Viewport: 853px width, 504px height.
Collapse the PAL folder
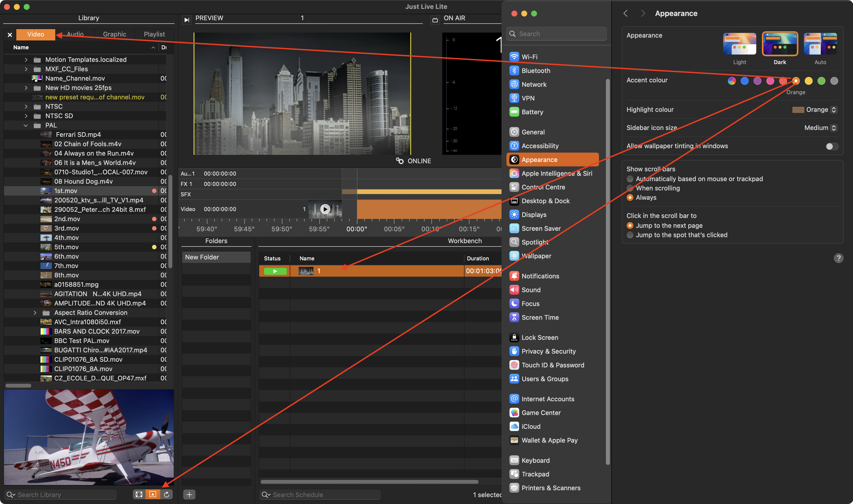coord(26,125)
